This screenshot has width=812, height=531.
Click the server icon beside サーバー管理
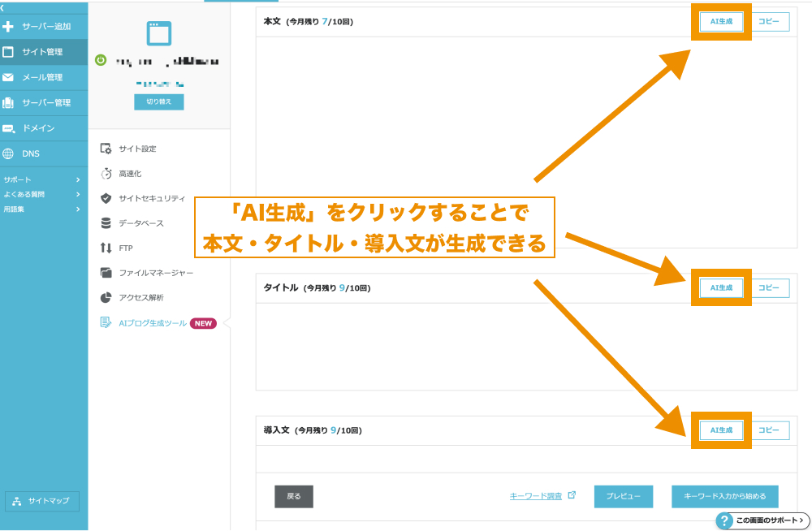8,102
